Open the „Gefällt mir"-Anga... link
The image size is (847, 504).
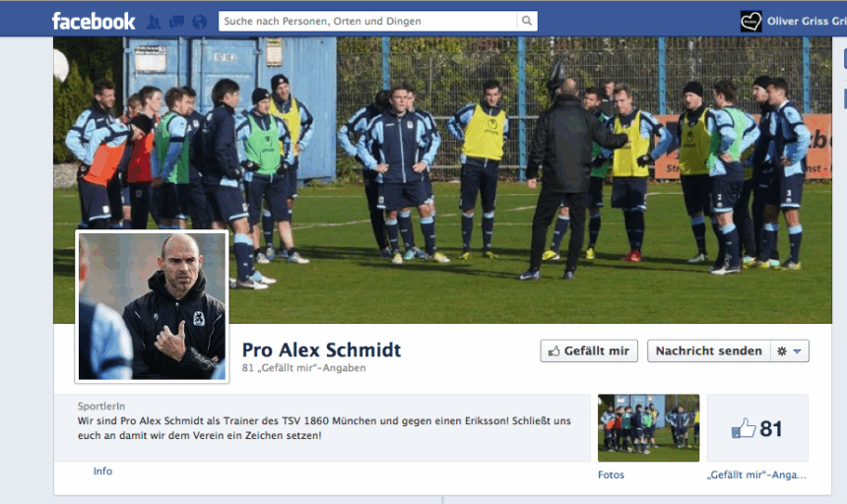pyautogui.click(x=756, y=474)
